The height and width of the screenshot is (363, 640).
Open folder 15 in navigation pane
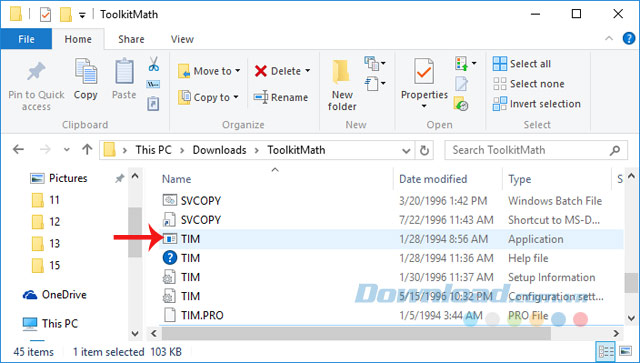(x=46, y=265)
